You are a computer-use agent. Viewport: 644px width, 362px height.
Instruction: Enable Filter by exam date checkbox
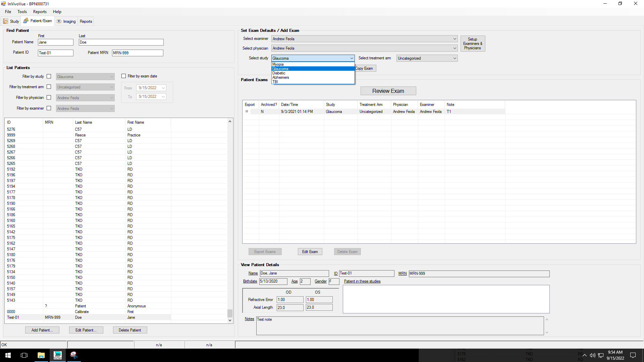click(124, 76)
